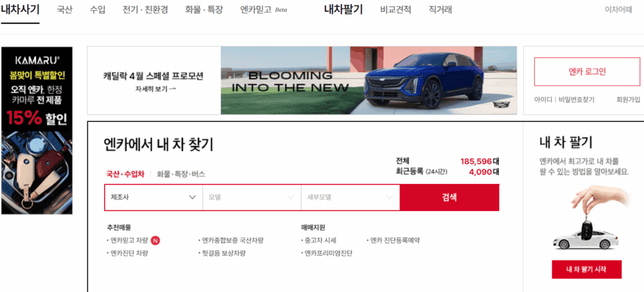Open 엔카종합보증 국산차량 link
The height and width of the screenshot is (292, 644).
[x=233, y=241]
